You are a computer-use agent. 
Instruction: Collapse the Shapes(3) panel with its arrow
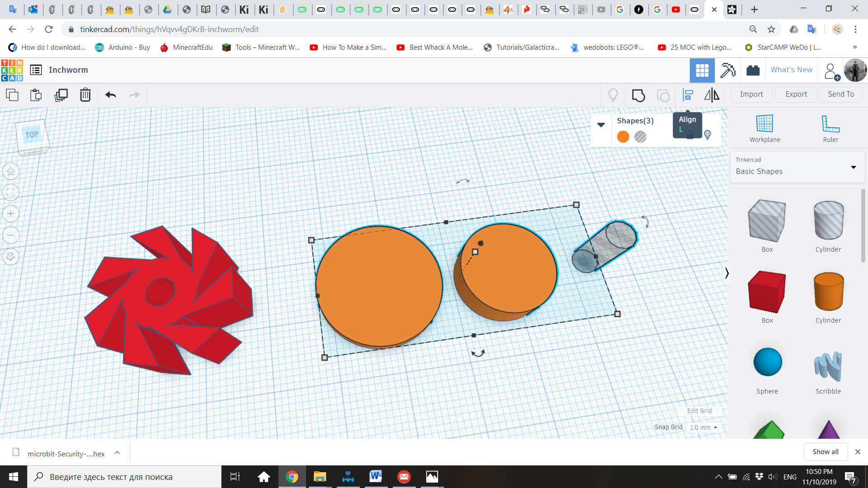[601, 125]
